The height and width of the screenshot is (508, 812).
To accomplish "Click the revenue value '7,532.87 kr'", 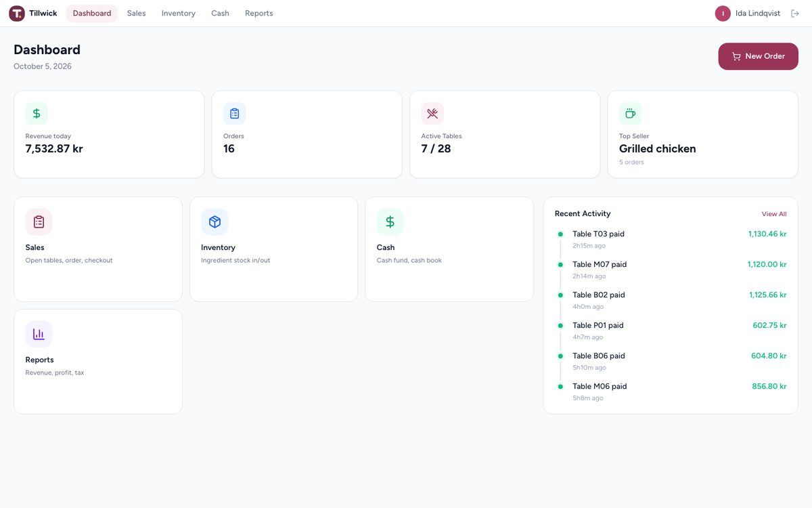I will click(x=54, y=149).
